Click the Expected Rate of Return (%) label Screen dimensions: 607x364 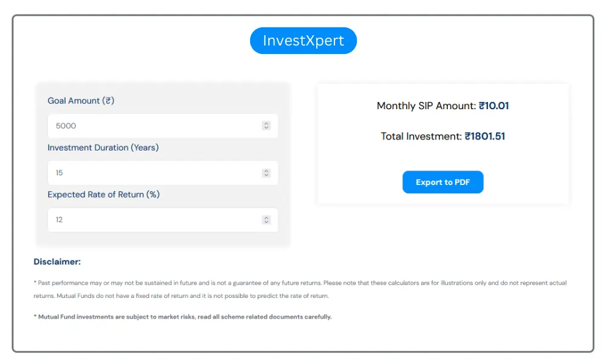pos(104,195)
